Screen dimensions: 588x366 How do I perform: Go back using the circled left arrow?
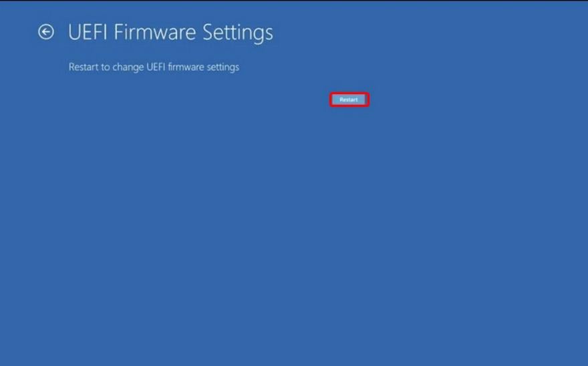46,32
